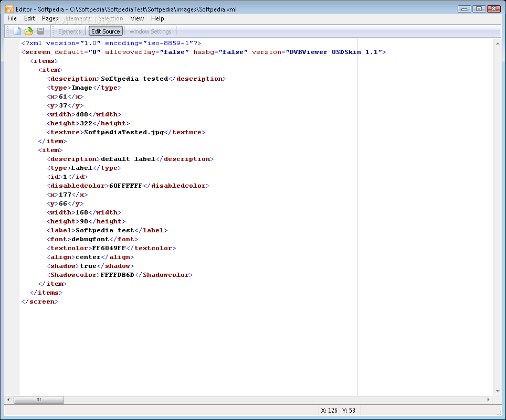Open the Elements menu
The width and height of the screenshot is (506, 420).
coord(78,18)
